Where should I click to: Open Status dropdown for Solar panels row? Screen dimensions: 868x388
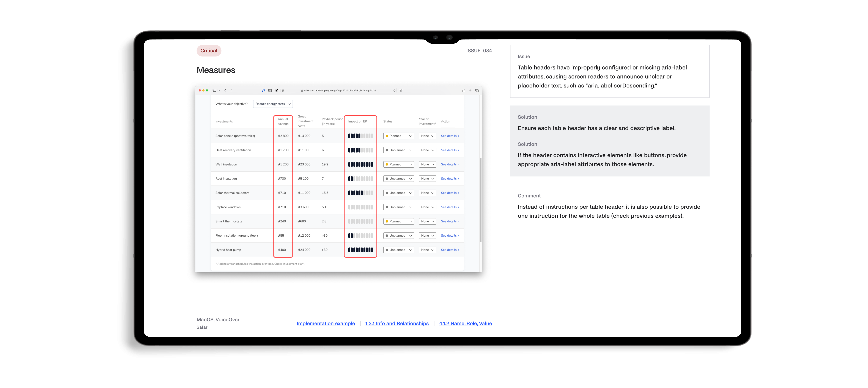click(x=399, y=136)
